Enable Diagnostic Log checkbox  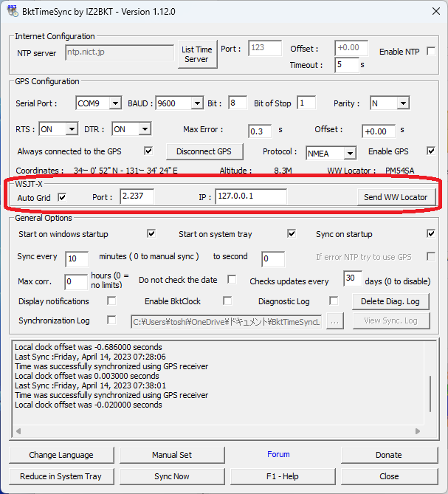click(x=334, y=301)
